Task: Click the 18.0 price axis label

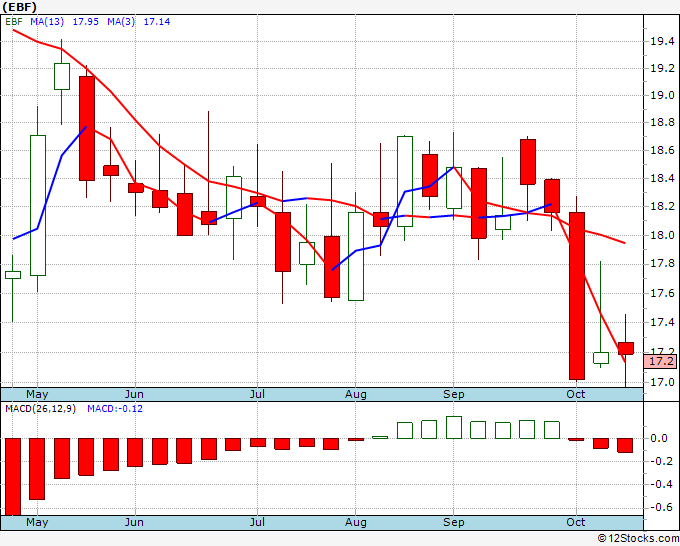Action: (x=662, y=235)
